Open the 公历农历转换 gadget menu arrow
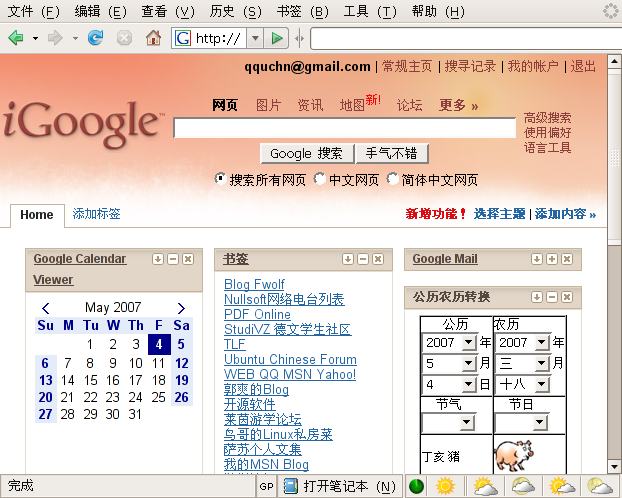Image resolution: width=622 pixels, height=498 pixels. (537, 297)
